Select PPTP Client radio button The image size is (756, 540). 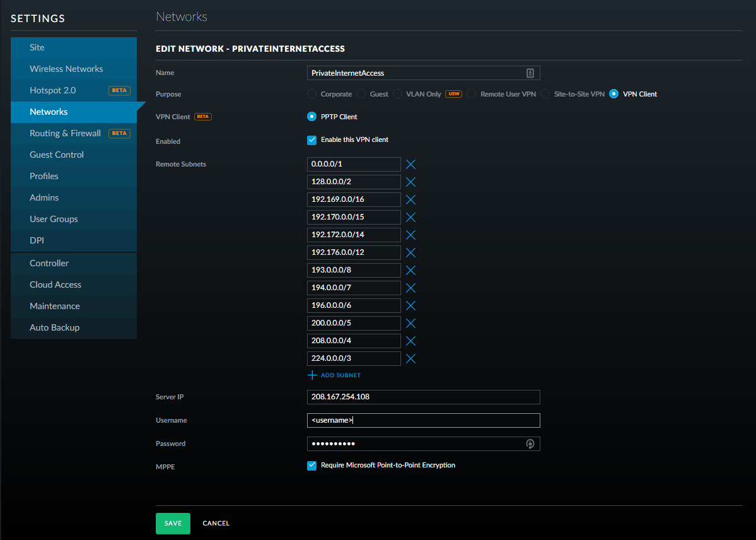click(312, 117)
